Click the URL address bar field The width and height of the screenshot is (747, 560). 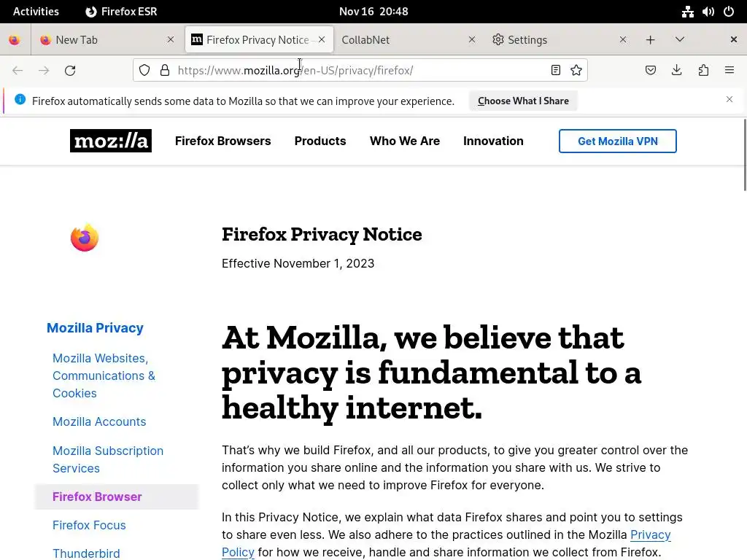tap(360, 71)
